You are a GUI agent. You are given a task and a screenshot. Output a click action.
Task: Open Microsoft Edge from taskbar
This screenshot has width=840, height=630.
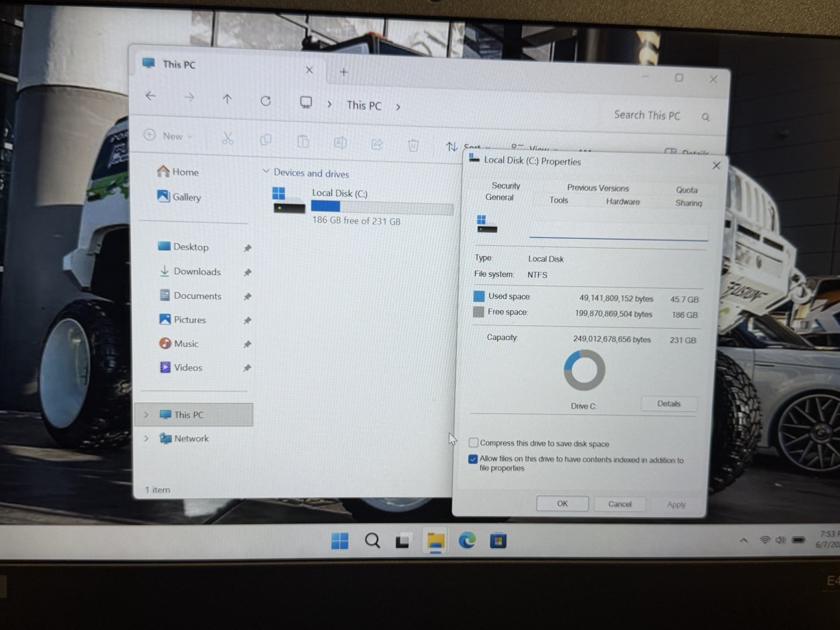point(467,540)
